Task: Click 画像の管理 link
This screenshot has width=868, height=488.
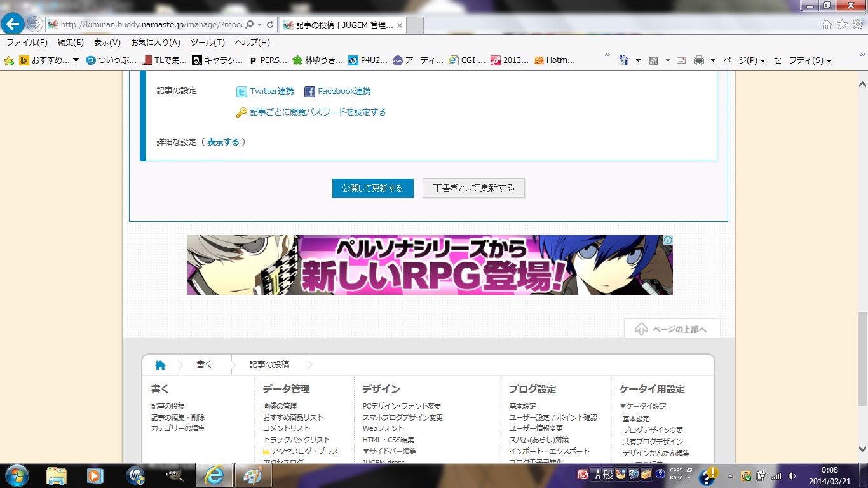Action: [280, 406]
